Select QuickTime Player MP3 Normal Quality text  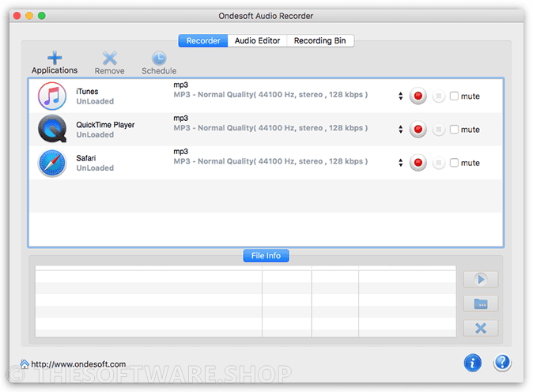[x=270, y=128]
